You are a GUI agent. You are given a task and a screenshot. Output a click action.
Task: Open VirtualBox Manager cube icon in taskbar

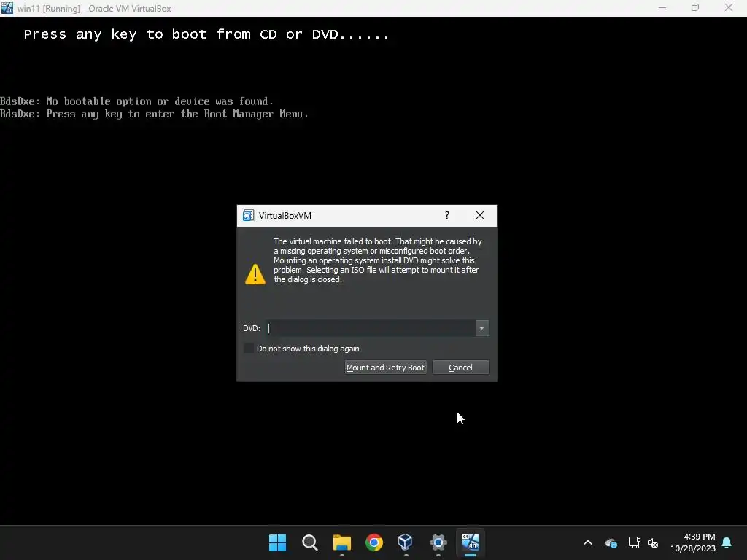406,542
